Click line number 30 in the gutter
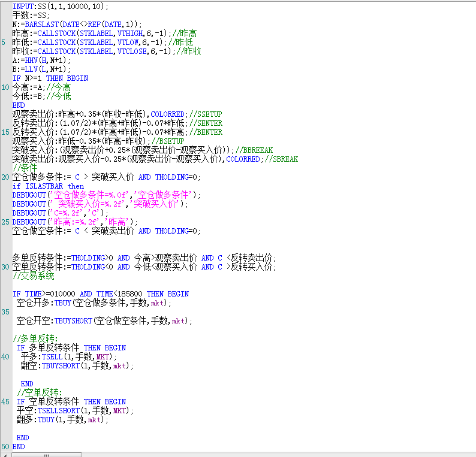Image resolution: width=476 pixels, height=457 pixels. (5, 267)
